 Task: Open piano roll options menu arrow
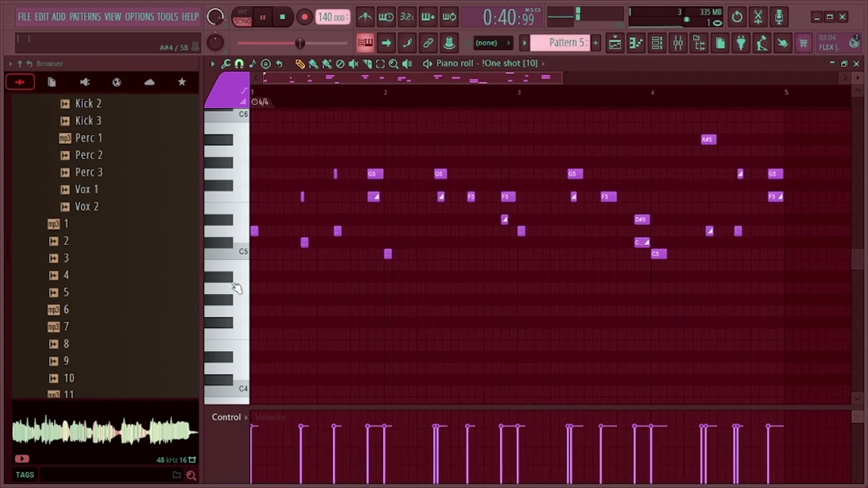212,64
